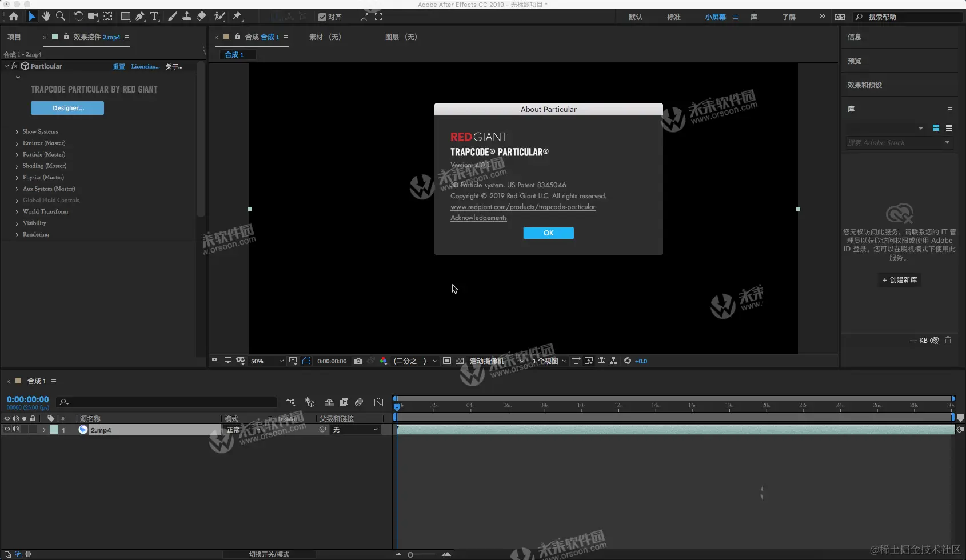Toggle Draft 3D in timeline

[310, 402]
